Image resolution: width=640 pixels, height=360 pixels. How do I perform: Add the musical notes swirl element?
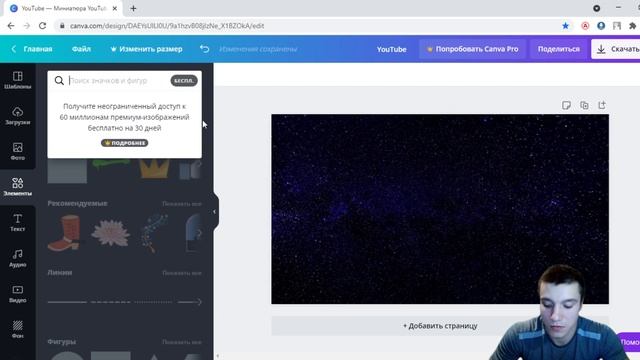pos(153,233)
